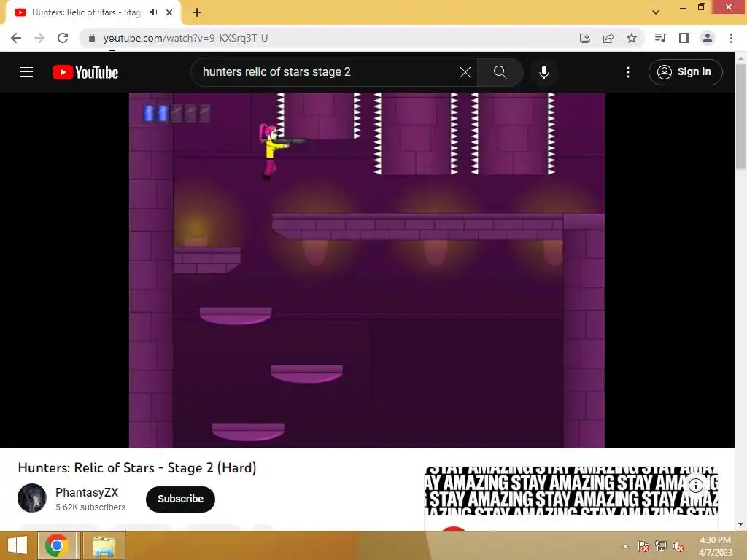The image size is (747, 560).
Task: Clear the search query with X
Action: coord(465,72)
